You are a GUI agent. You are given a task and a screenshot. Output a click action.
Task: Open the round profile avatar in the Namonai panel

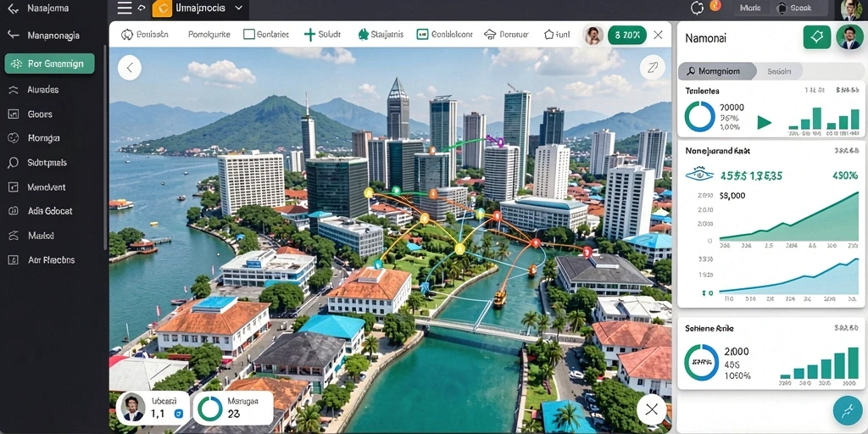point(849,37)
